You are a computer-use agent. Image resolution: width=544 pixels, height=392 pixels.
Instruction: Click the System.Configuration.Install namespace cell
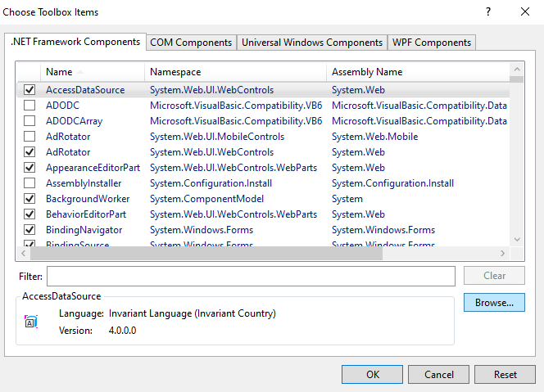pos(211,183)
